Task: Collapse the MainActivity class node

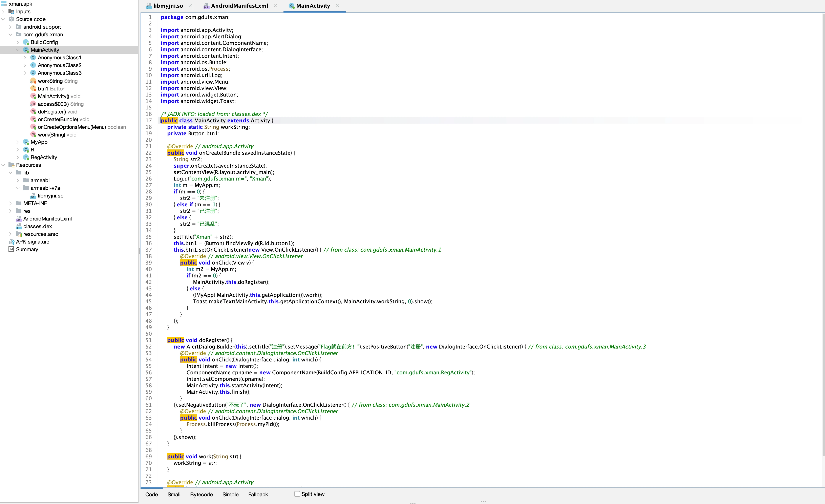Action: tap(18, 50)
